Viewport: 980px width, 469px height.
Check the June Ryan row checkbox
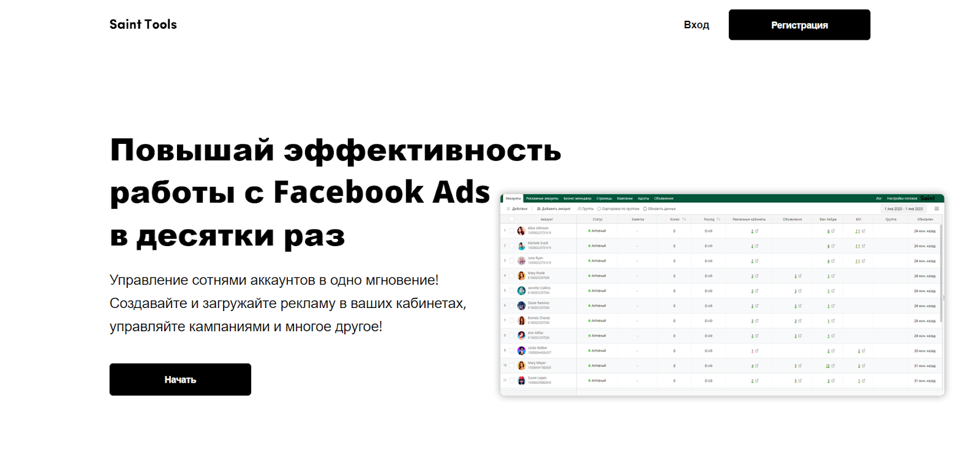click(x=512, y=261)
